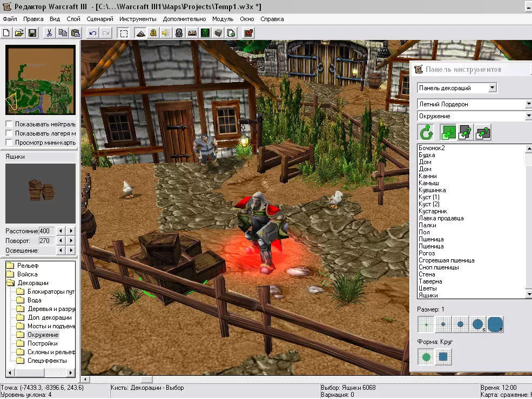Open the Object editor helmet icon
532x399 pixels.
pos(179,33)
